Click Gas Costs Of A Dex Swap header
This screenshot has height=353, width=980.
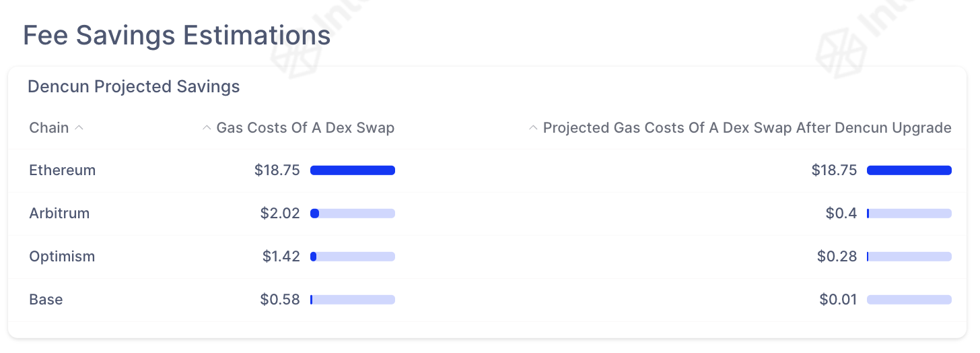[305, 127]
